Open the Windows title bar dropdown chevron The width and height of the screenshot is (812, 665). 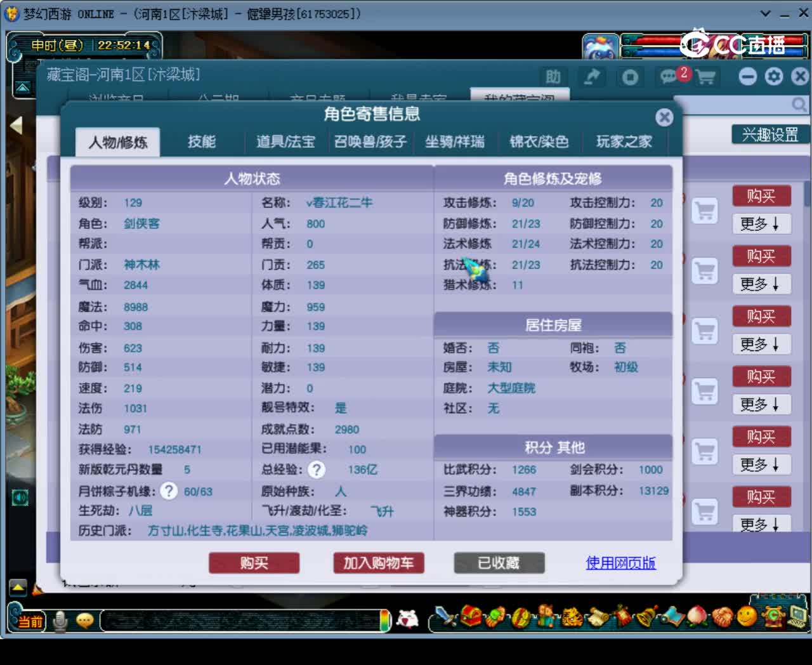click(766, 13)
